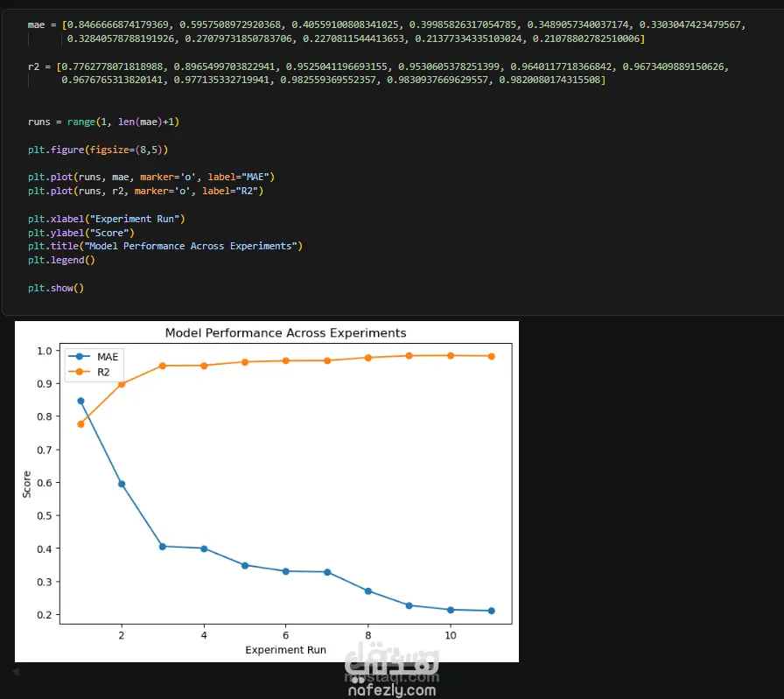This screenshot has width=784, height=699.
Task: Click the runs = range(1, len(mae)+1) line
Action: click(x=103, y=122)
